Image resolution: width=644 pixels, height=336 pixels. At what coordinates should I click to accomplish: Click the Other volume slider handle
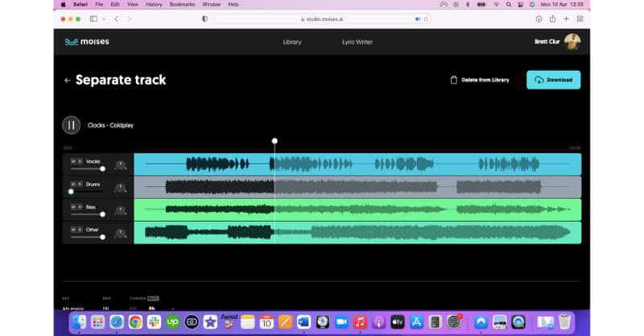pyautogui.click(x=103, y=237)
